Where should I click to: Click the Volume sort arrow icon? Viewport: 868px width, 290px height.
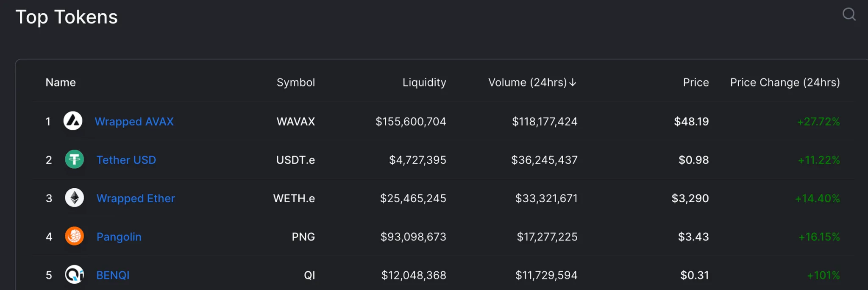coord(573,83)
